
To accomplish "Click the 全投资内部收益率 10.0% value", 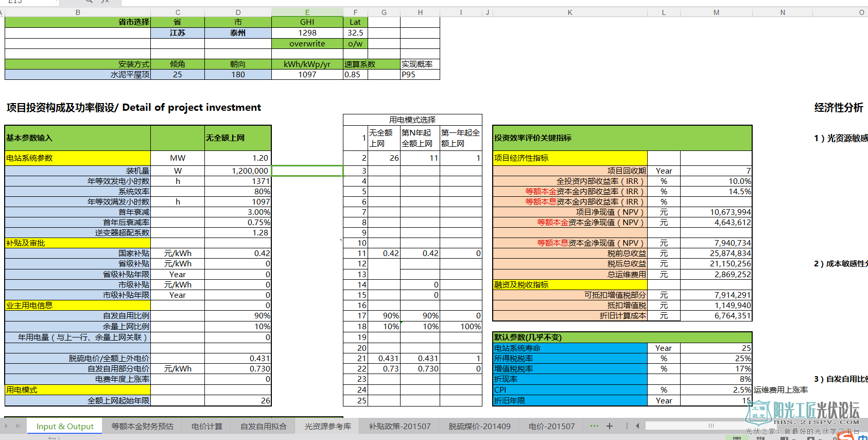I will click(716, 181).
